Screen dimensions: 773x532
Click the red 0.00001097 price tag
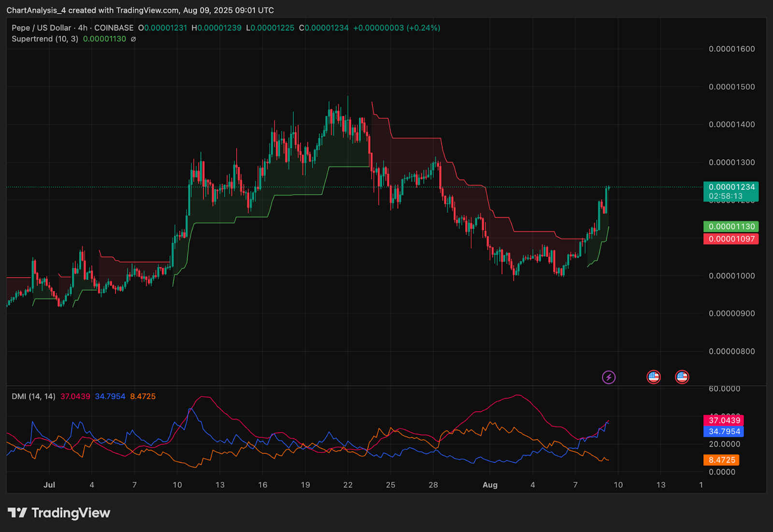tap(731, 239)
